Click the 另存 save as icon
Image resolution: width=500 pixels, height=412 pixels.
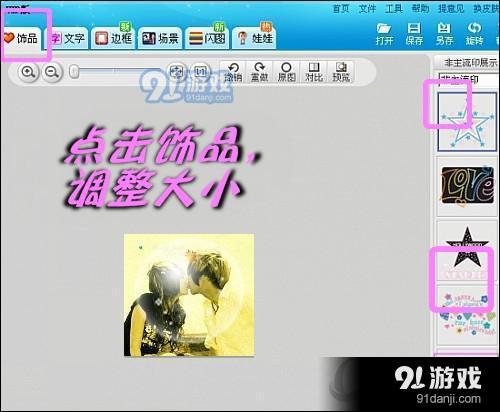(444, 34)
